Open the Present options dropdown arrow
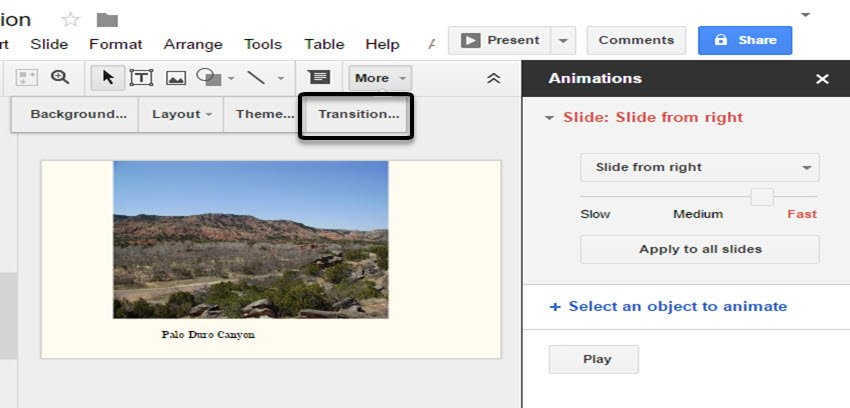Screen dimensions: 850x408 point(563,41)
